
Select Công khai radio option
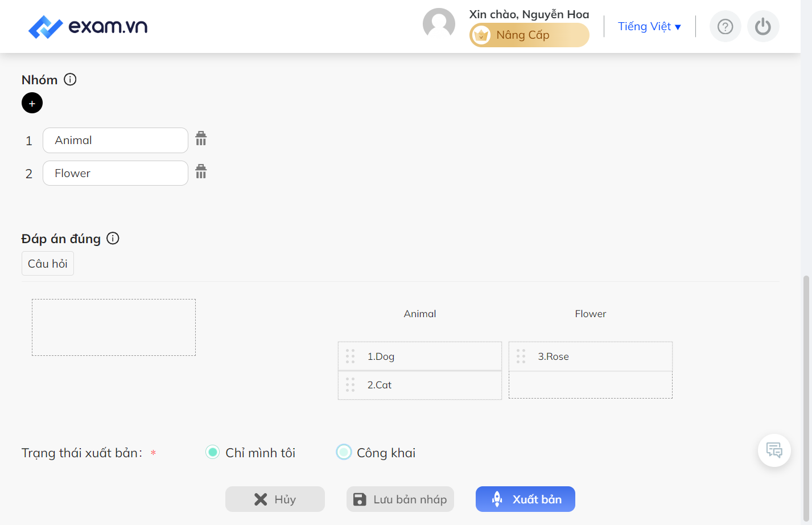pos(344,452)
